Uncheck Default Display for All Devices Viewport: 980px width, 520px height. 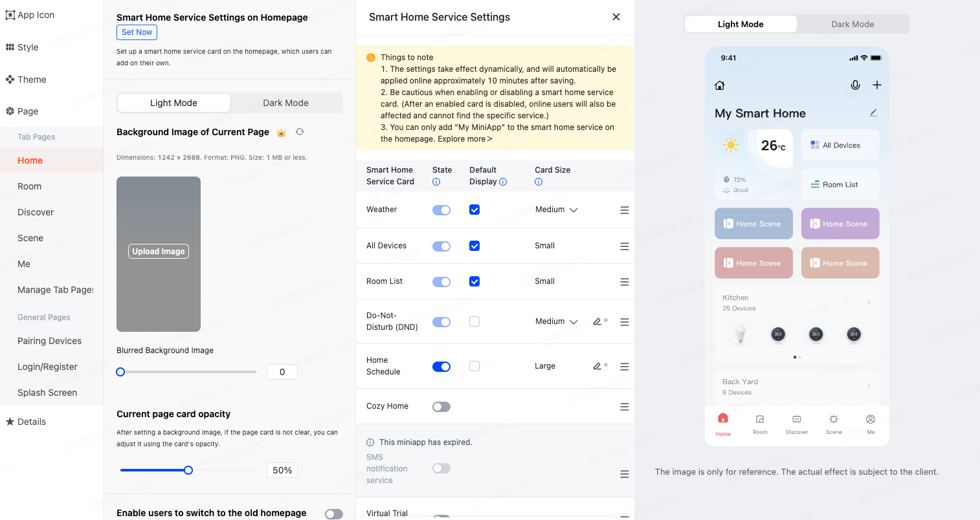tap(474, 246)
